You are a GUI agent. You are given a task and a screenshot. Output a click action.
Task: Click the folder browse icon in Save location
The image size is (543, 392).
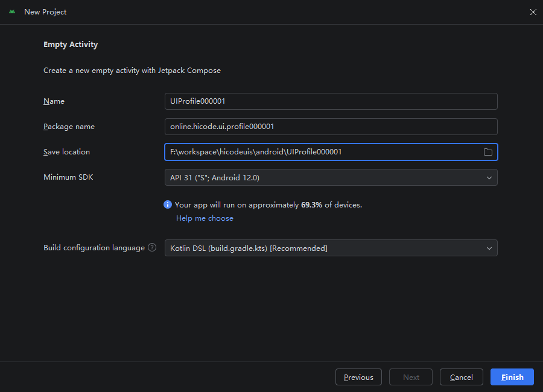[488, 152]
